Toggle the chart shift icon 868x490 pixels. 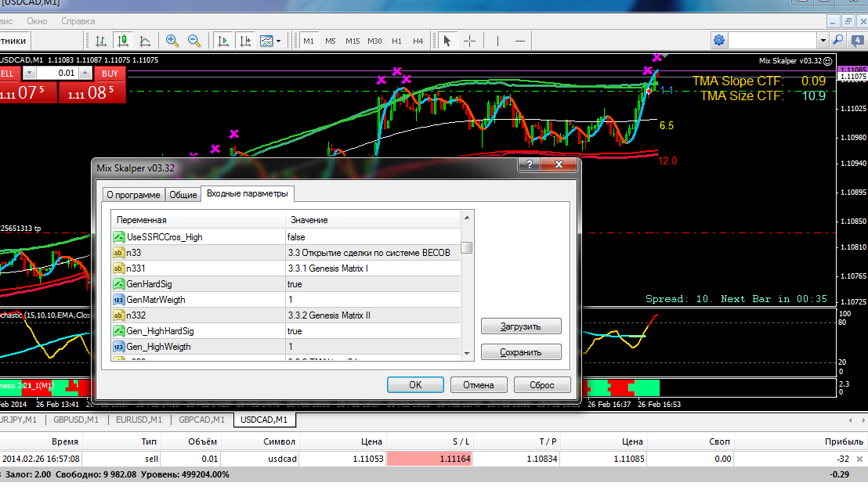click(244, 41)
